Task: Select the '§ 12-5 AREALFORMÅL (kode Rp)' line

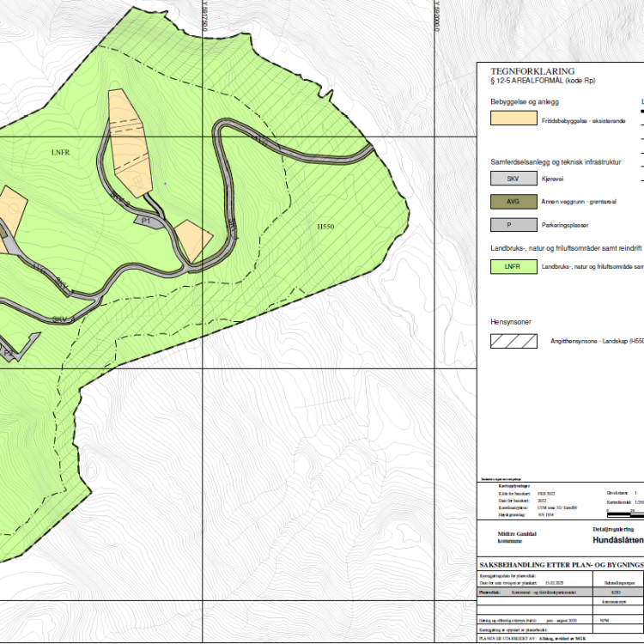Action: tap(543, 81)
